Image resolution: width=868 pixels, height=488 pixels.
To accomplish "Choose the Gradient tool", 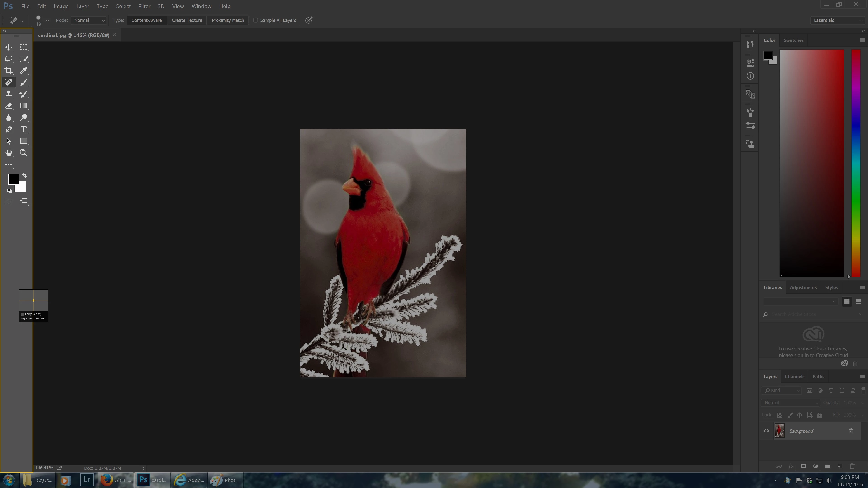I will coord(24,106).
